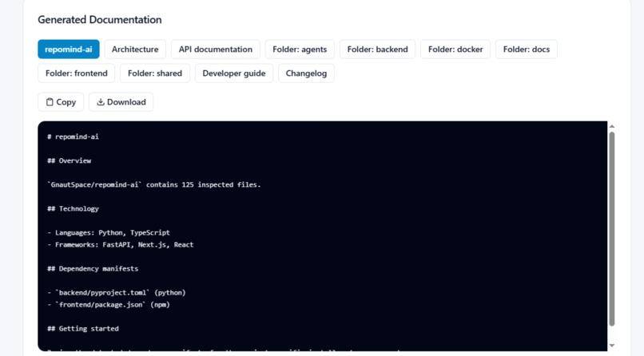The width and height of the screenshot is (644, 356).
Task: Click the '125 inspected files' line
Action: pyautogui.click(x=153, y=184)
